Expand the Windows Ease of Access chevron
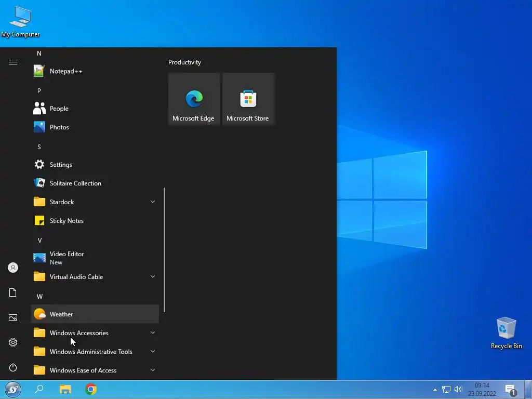 pos(153,370)
